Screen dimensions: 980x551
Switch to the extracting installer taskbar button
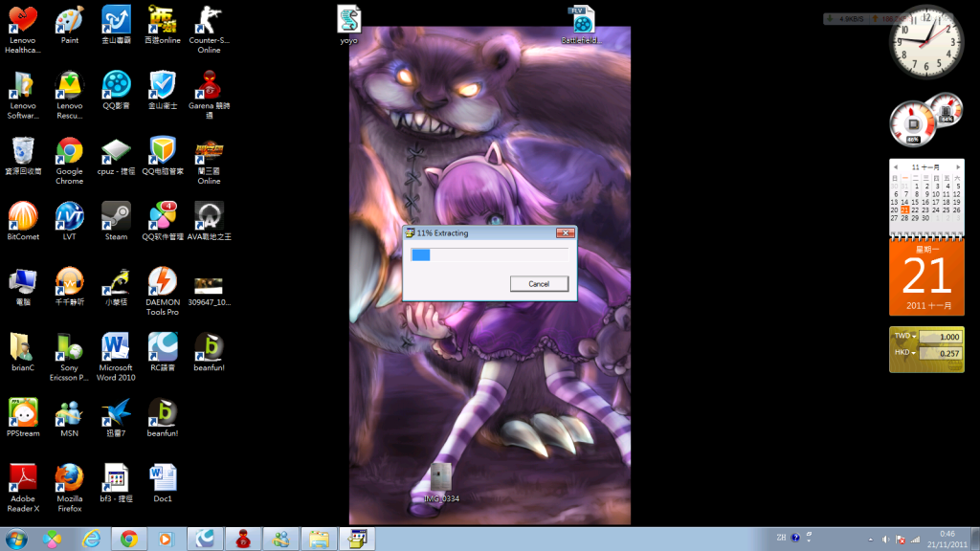357,539
